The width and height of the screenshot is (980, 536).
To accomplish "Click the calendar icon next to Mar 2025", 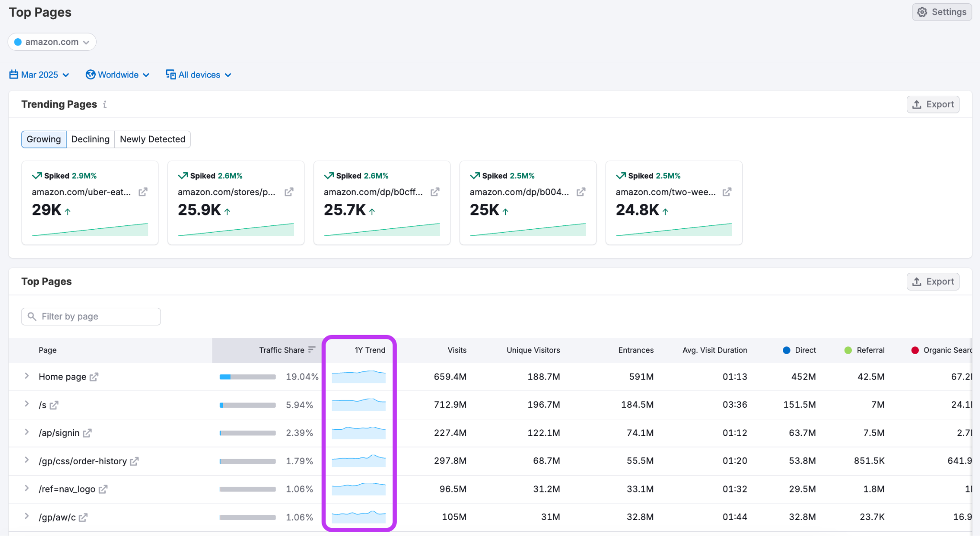I will (x=13, y=75).
